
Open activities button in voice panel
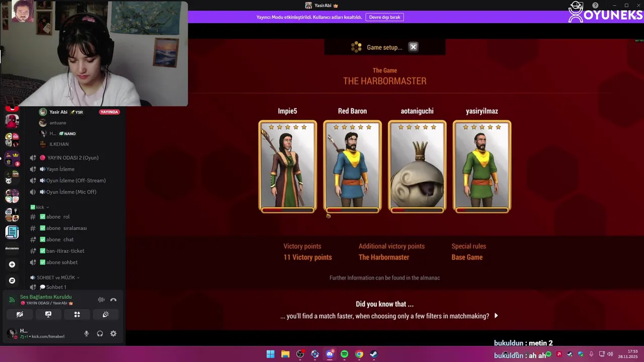click(77, 314)
